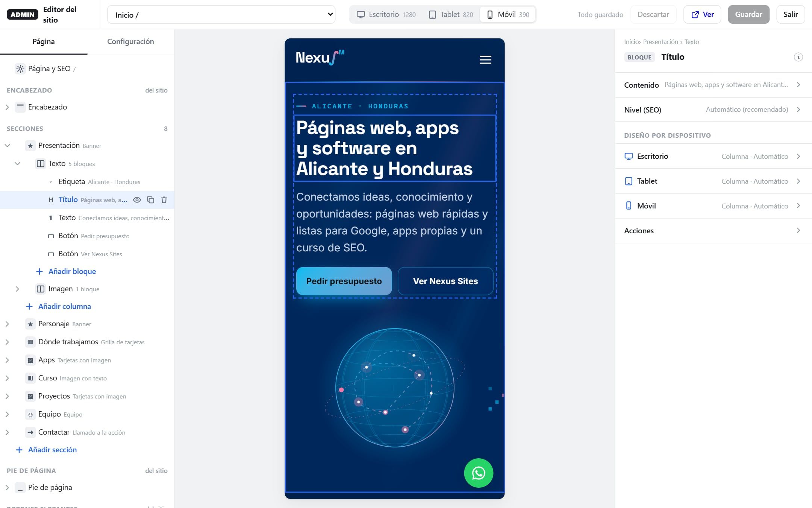The image size is (812, 508).
Task: Select the Presentación section star icon
Action: click(30, 146)
